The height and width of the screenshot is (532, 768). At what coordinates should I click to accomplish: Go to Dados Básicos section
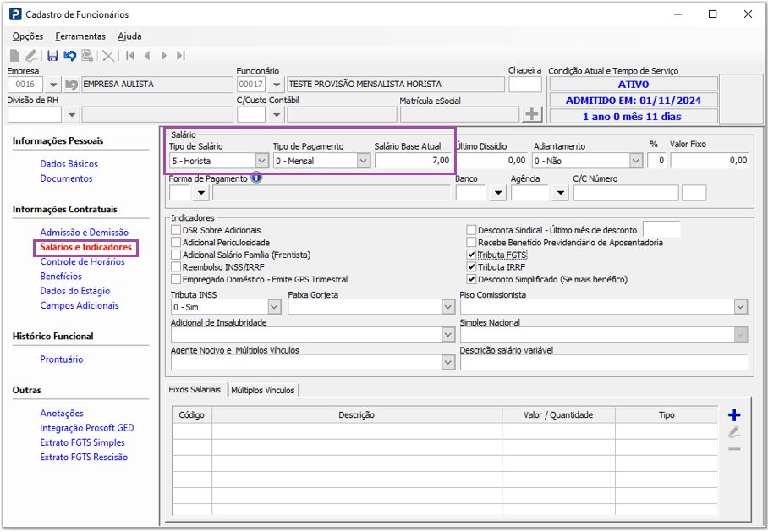point(69,164)
